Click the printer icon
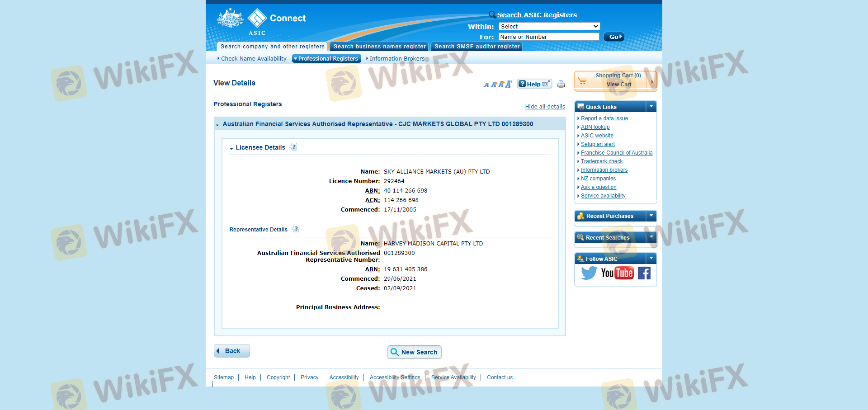 point(561,84)
